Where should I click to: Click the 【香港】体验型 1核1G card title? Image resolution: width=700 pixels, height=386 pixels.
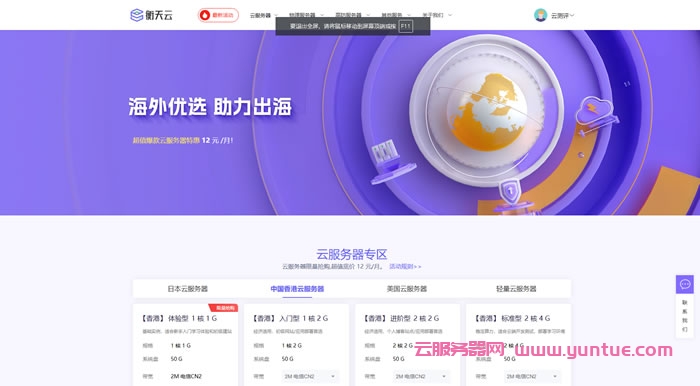[x=179, y=318]
